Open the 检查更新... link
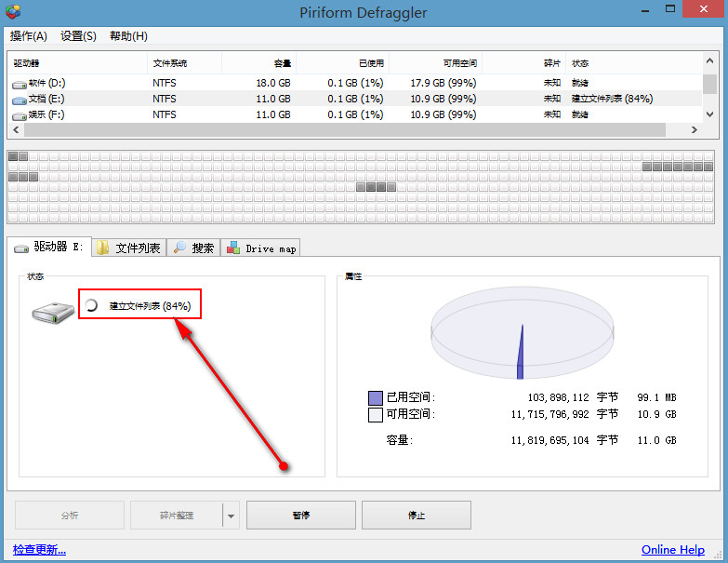The image size is (728, 563). pyautogui.click(x=39, y=550)
